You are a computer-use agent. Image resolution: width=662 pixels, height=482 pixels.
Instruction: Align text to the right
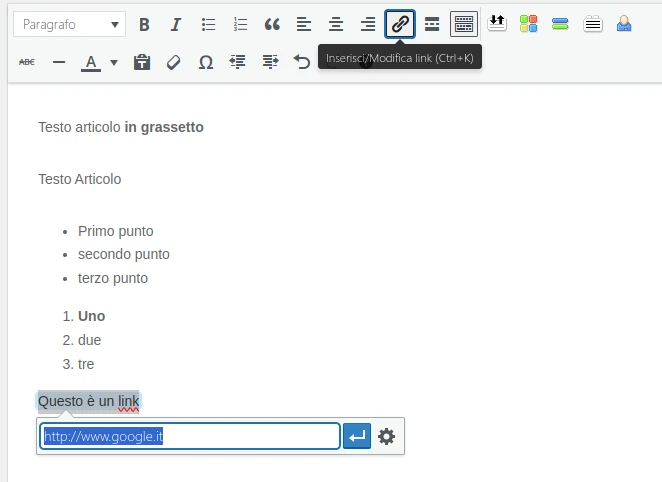(x=368, y=24)
